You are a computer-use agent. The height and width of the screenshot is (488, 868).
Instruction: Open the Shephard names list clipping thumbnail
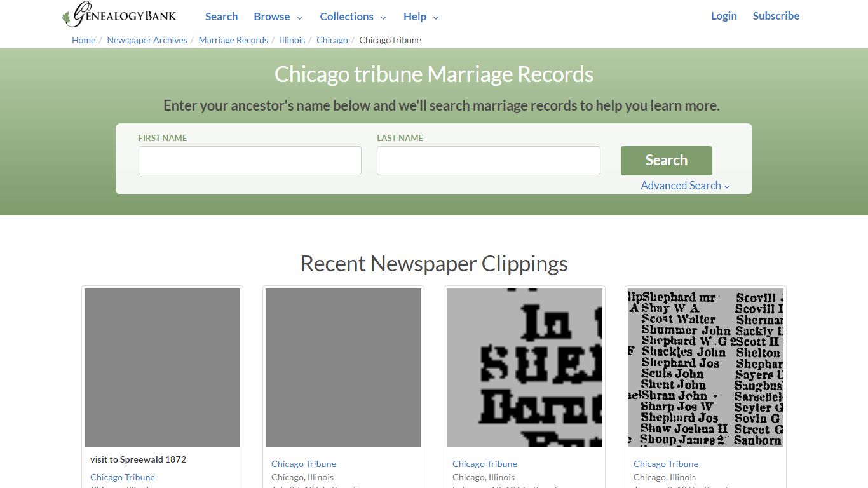705,368
